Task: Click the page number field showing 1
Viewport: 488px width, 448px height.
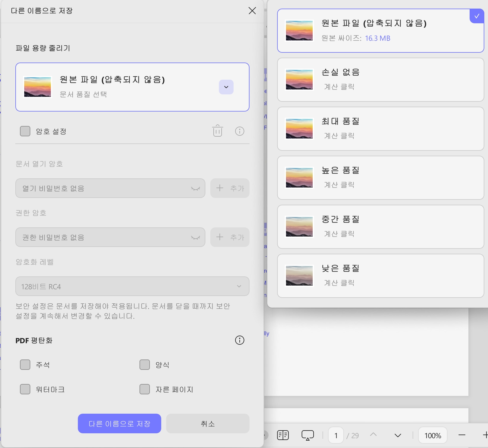Action: click(x=336, y=435)
